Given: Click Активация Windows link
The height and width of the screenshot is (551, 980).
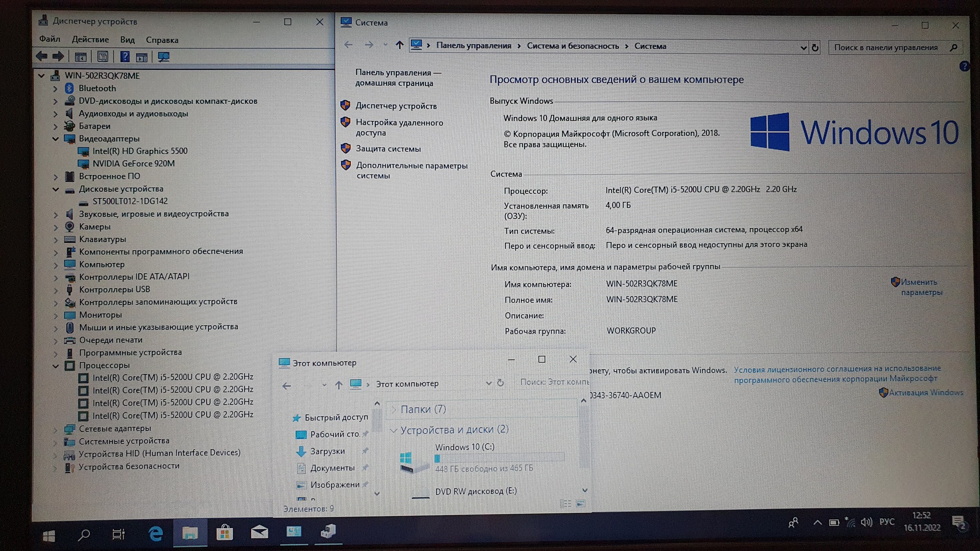Looking at the screenshot, I should tap(926, 393).
